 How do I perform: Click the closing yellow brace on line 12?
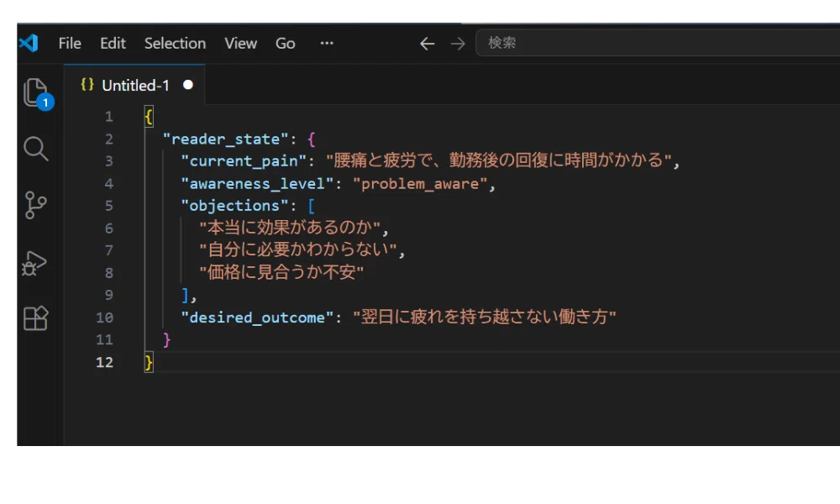(149, 363)
